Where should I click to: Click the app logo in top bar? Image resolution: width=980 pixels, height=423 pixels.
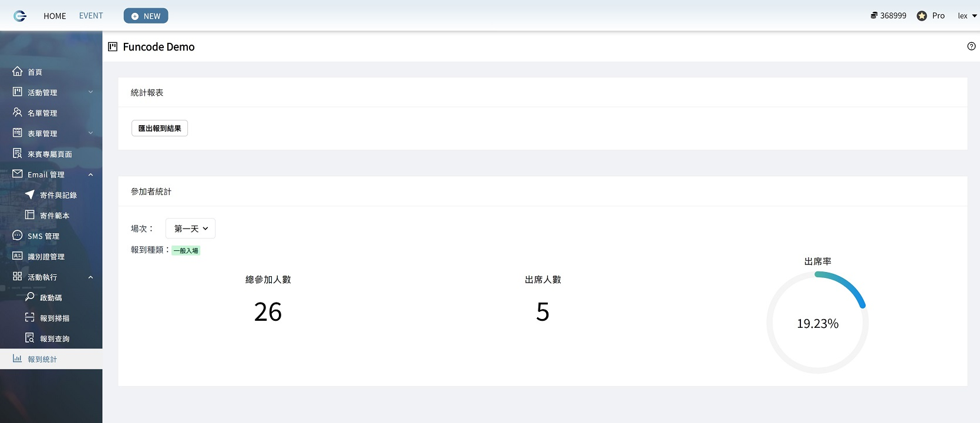(20, 16)
